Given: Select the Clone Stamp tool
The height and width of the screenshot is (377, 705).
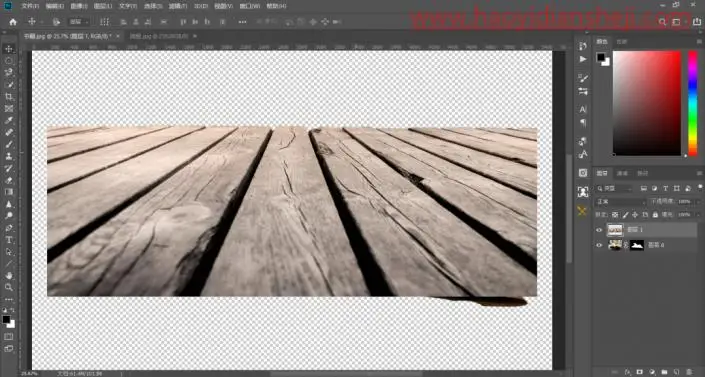Looking at the screenshot, I should coord(9,156).
